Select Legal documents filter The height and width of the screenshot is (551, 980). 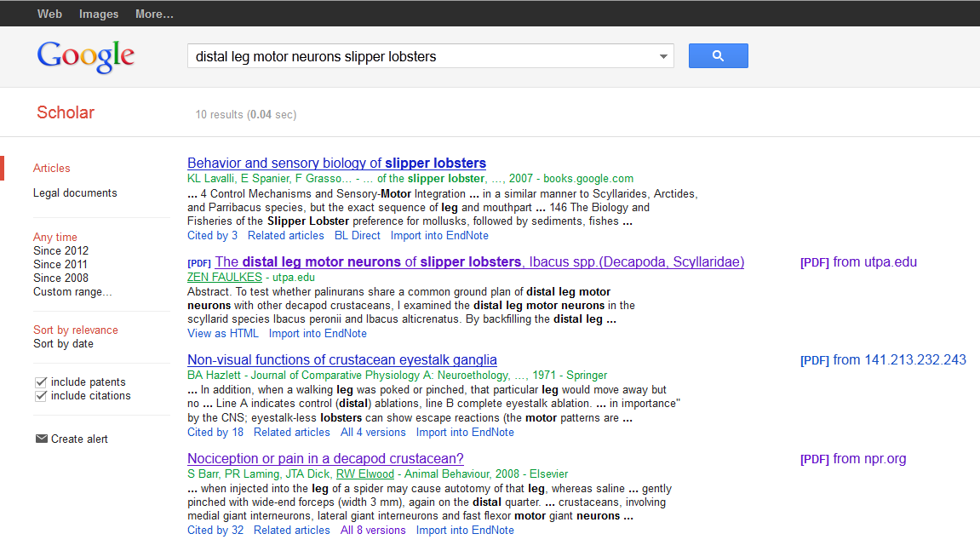coord(75,193)
